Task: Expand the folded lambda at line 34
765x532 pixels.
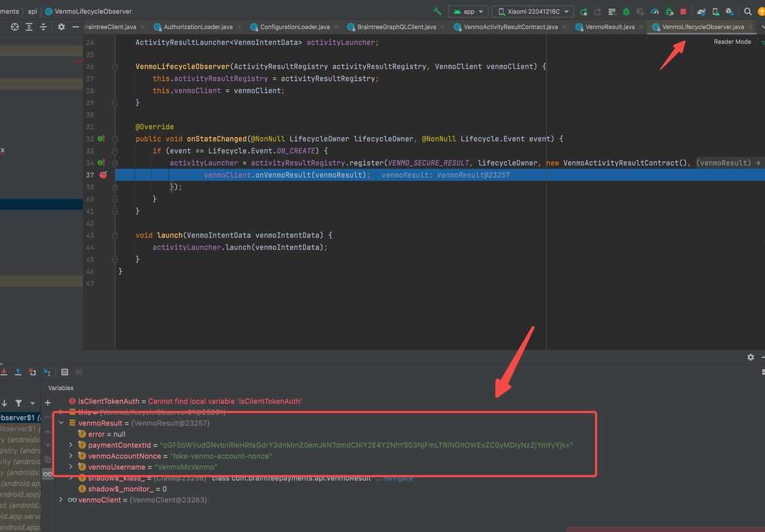Action: point(115,163)
